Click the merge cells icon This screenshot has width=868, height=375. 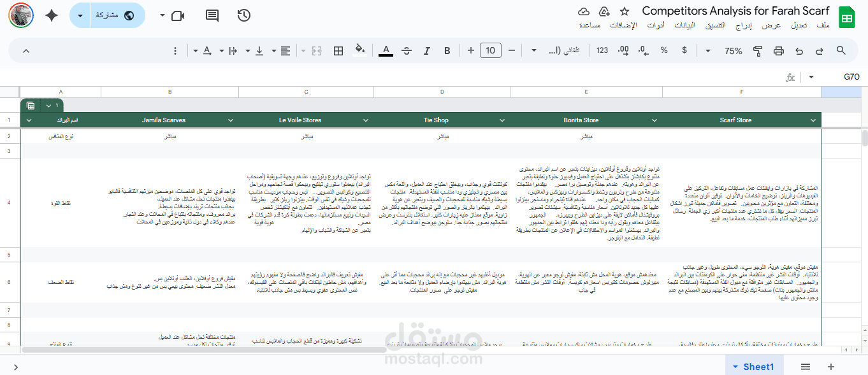[317, 51]
